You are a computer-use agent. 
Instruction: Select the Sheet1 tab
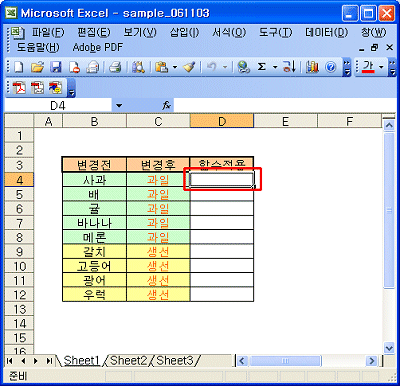[82, 361]
